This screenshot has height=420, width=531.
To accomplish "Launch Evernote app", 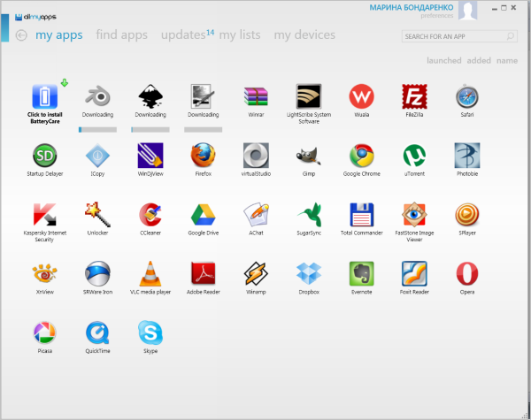I will click(x=362, y=273).
